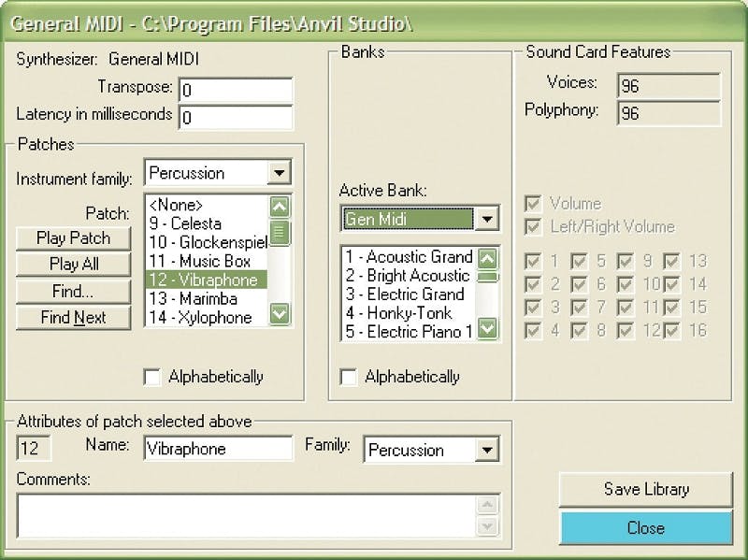Image resolution: width=748 pixels, height=560 pixels.
Task: Select 2 - Bright Acoustic in bank
Action: tap(409, 276)
